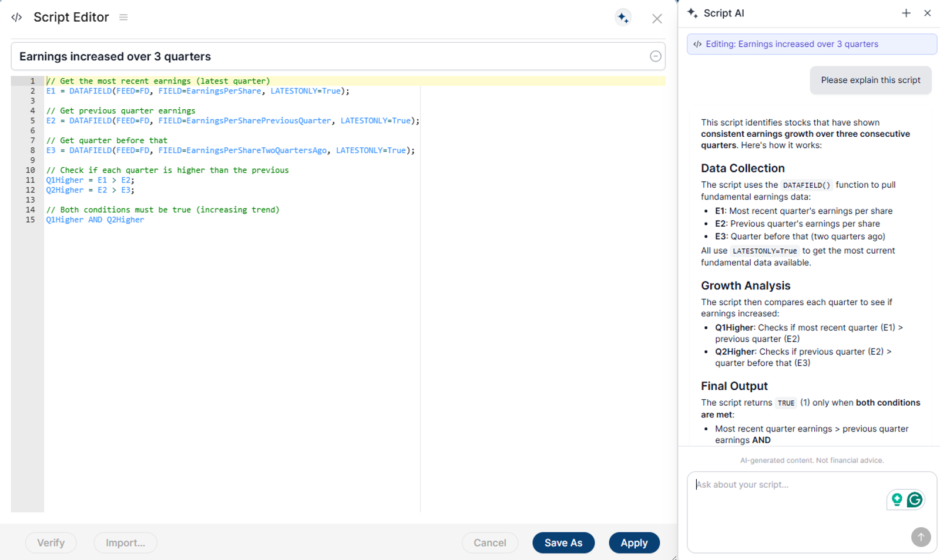Click line number 15 in gutter

coord(31,220)
